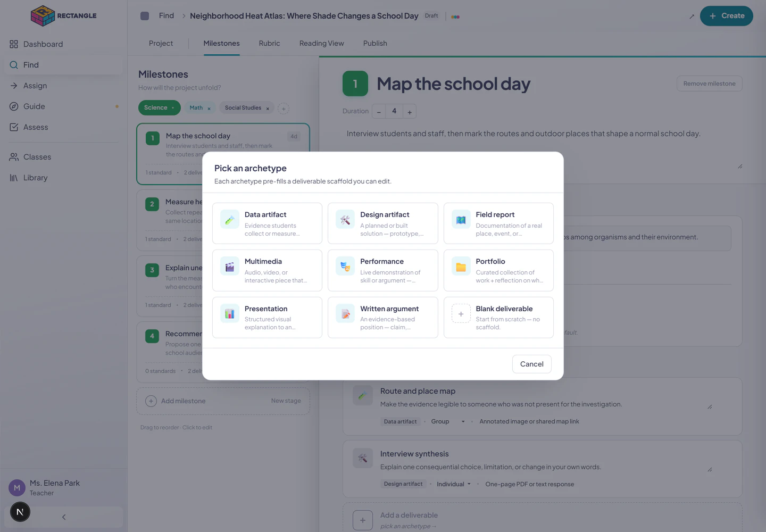Click the square icon beside Find breadcrumb
The height and width of the screenshot is (532, 766).
tap(145, 16)
